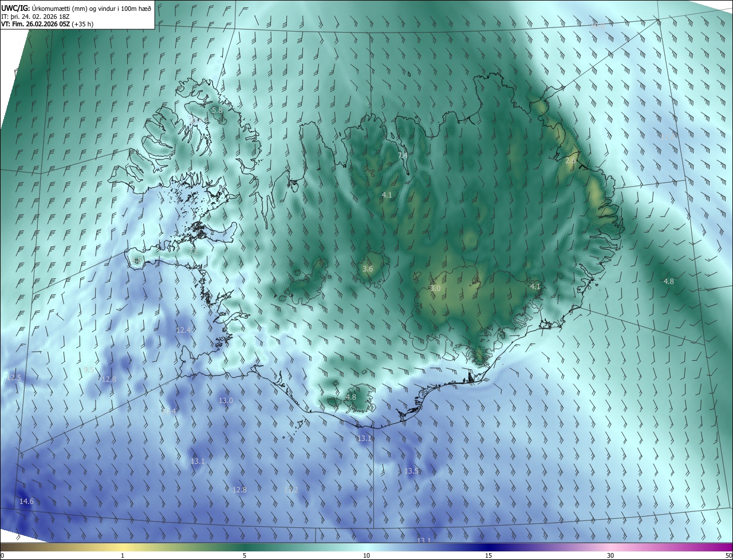Click the 3.0 value on Vatnajökull glacier

435,289
